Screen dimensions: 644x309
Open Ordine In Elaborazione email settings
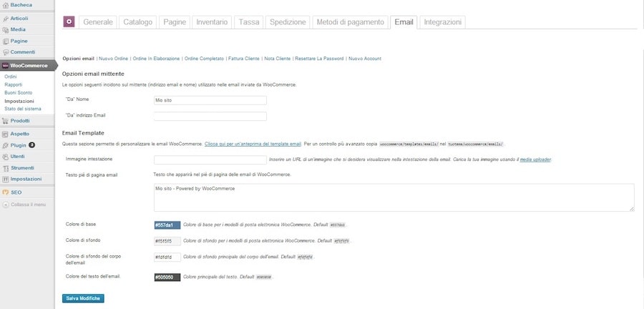pos(156,59)
